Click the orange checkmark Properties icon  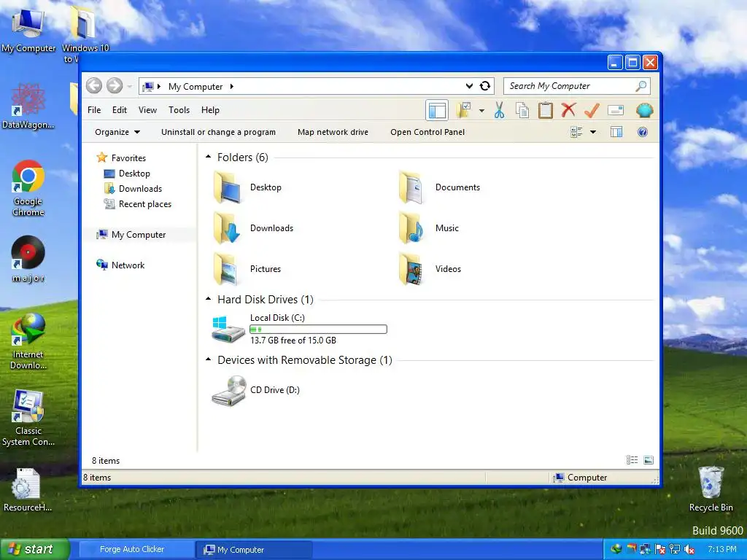tap(592, 111)
